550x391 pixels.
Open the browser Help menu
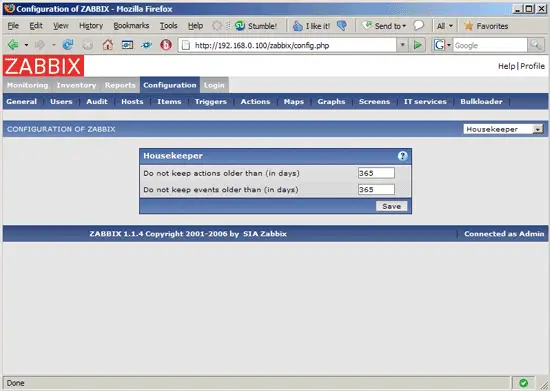[x=195, y=26]
